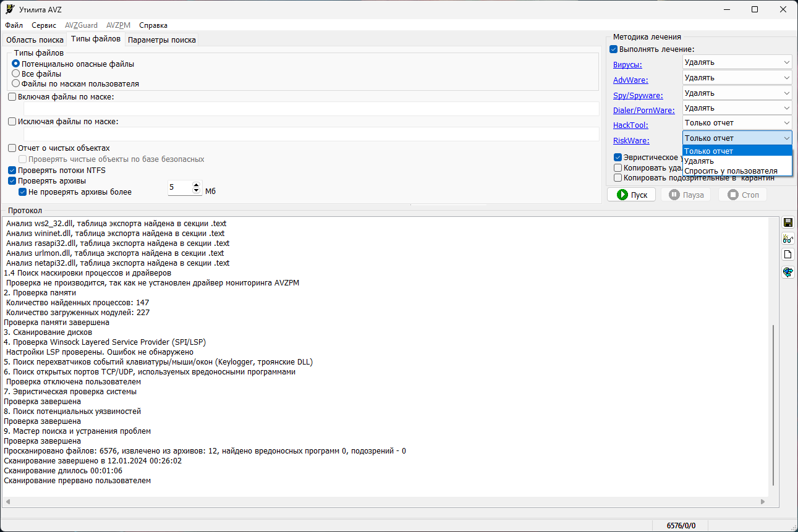Click the globe arrows icon in the protocol sidebar
This screenshot has height=532, width=798.
(787, 272)
